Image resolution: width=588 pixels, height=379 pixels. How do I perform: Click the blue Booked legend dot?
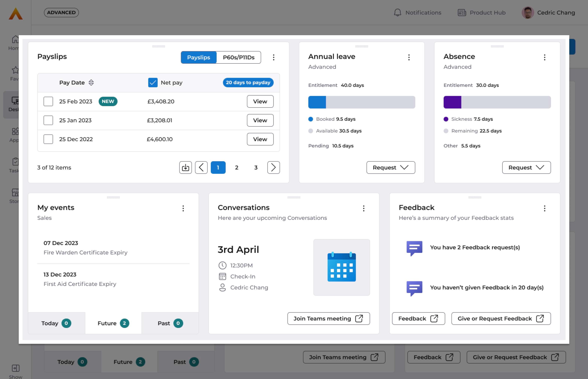[311, 119]
